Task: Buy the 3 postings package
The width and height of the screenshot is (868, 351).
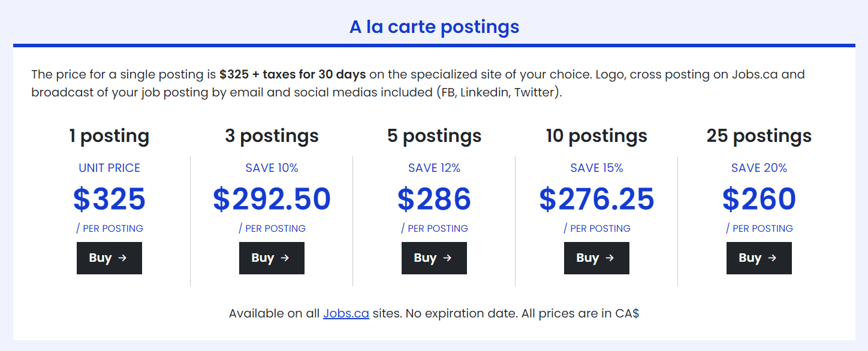Action: 272,258
